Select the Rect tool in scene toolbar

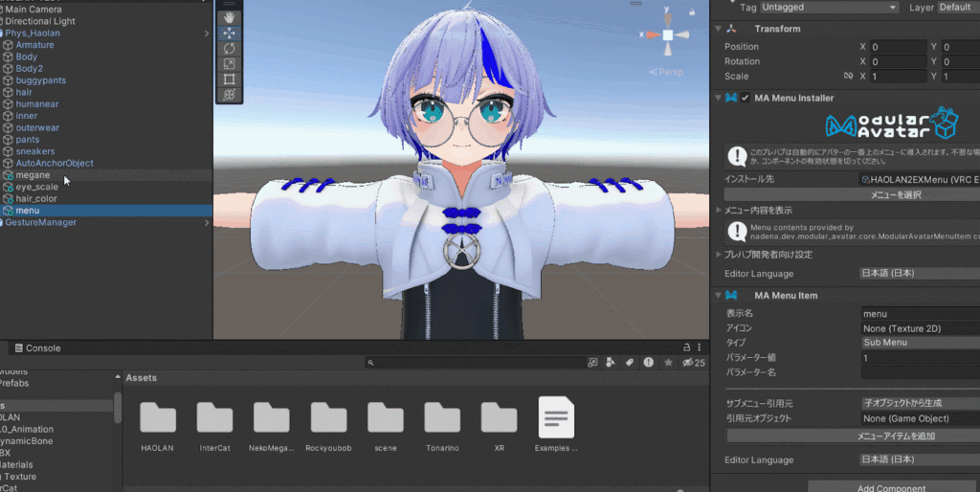click(x=230, y=79)
